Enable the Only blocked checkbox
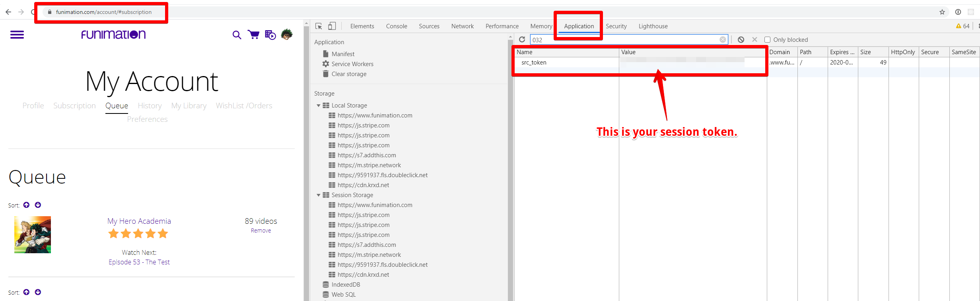This screenshot has height=301, width=980. pos(767,39)
